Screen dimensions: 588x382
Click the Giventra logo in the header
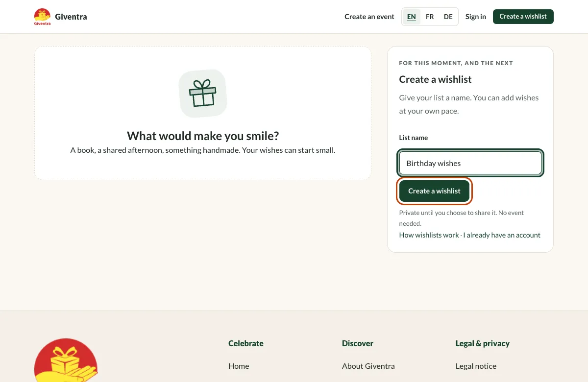click(42, 17)
